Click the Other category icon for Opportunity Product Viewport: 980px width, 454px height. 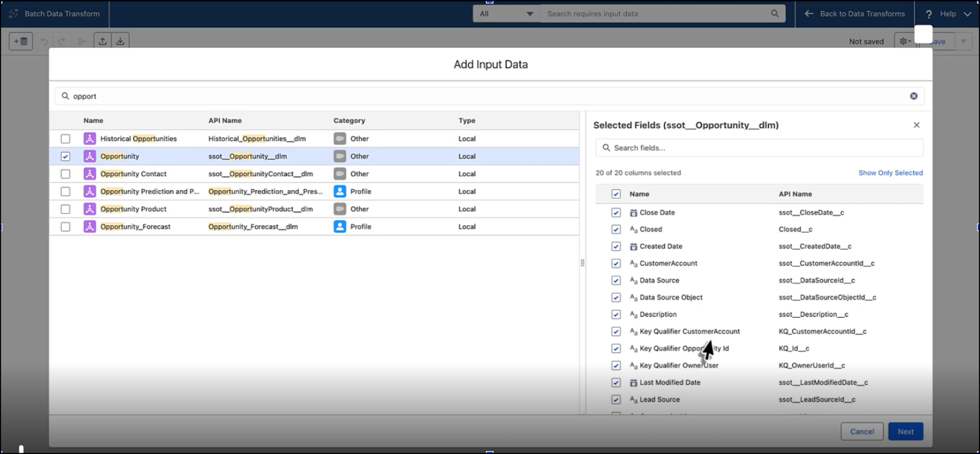point(340,209)
